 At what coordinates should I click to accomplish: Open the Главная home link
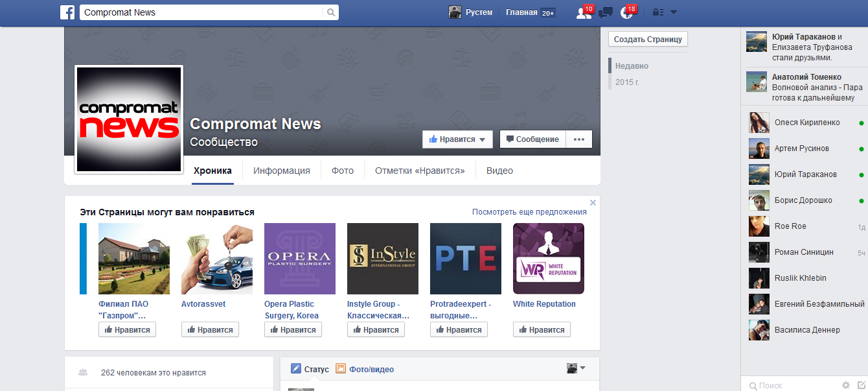[521, 12]
